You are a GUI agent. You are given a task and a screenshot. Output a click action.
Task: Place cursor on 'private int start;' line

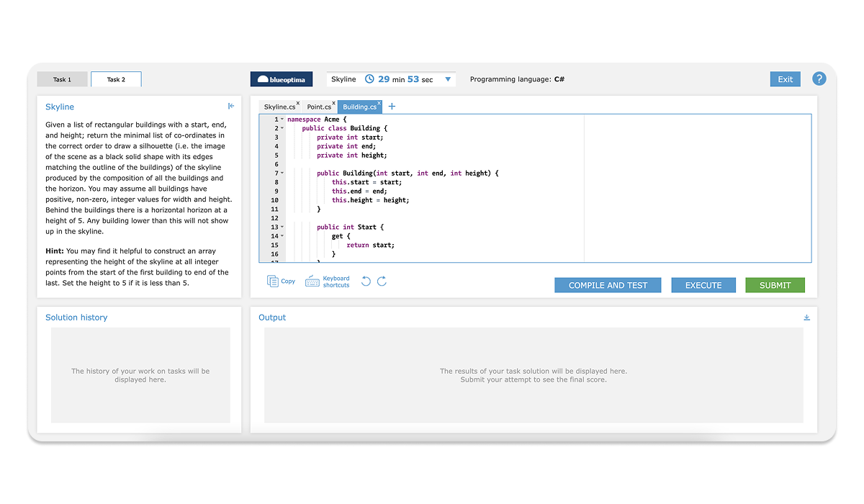coord(350,138)
